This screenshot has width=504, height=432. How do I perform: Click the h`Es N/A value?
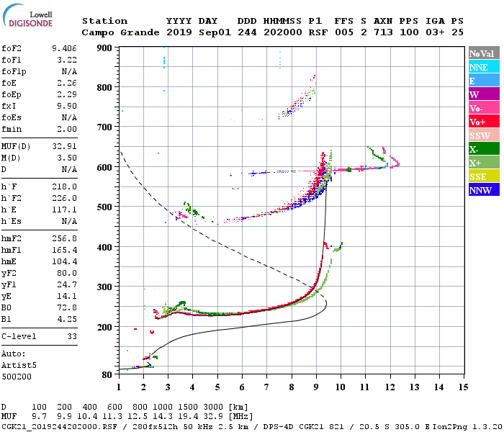(69, 222)
